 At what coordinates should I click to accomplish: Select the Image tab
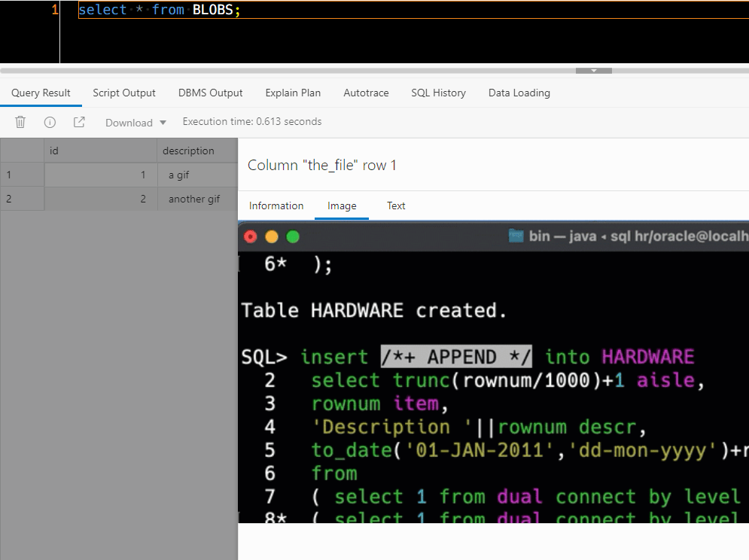click(x=342, y=205)
